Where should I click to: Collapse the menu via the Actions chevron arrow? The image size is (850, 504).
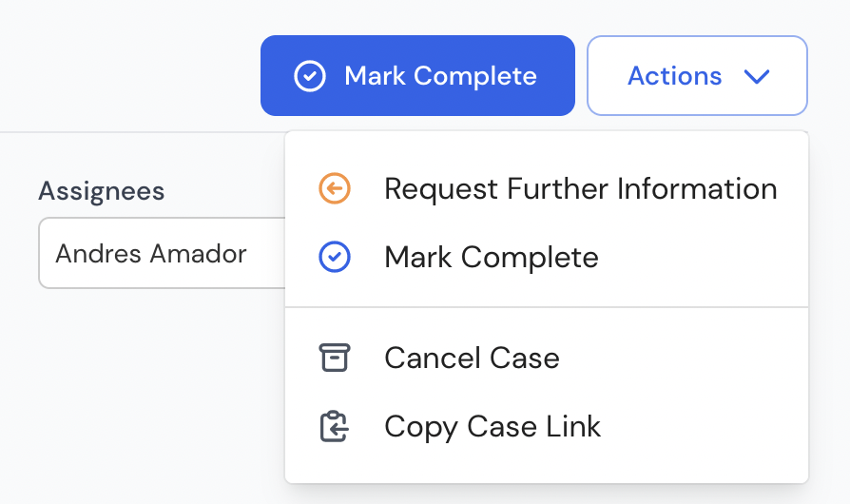pyautogui.click(x=757, y=76)
